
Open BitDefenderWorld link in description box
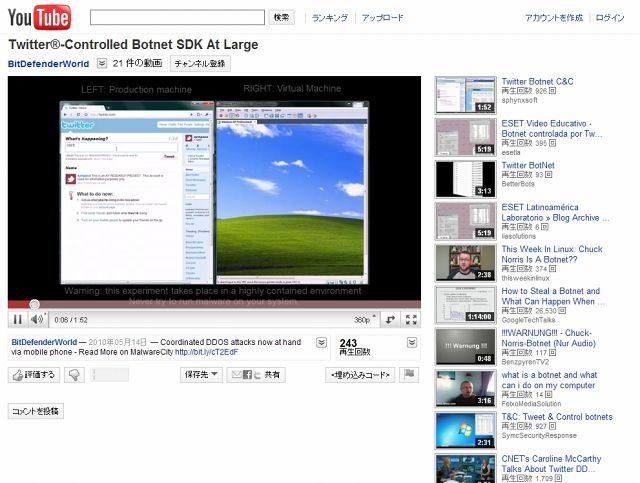pyautogui.click(x=44, y=342)
